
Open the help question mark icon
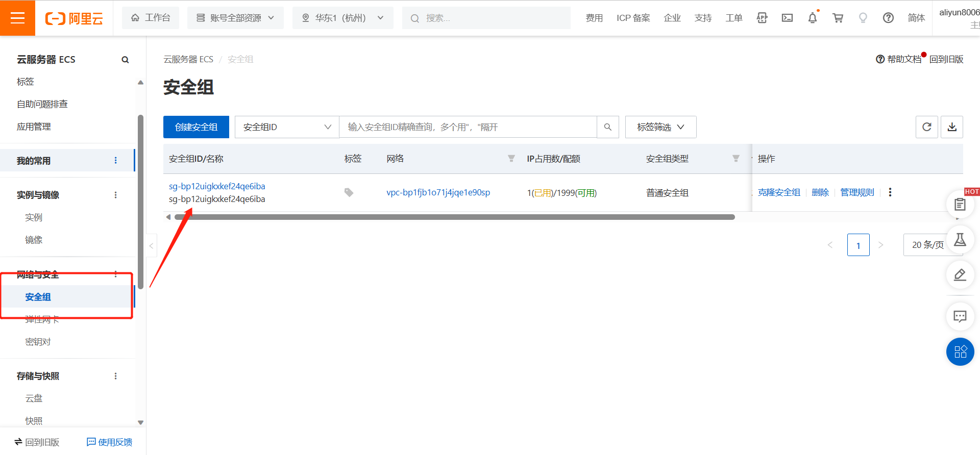[x=888, y=18]
